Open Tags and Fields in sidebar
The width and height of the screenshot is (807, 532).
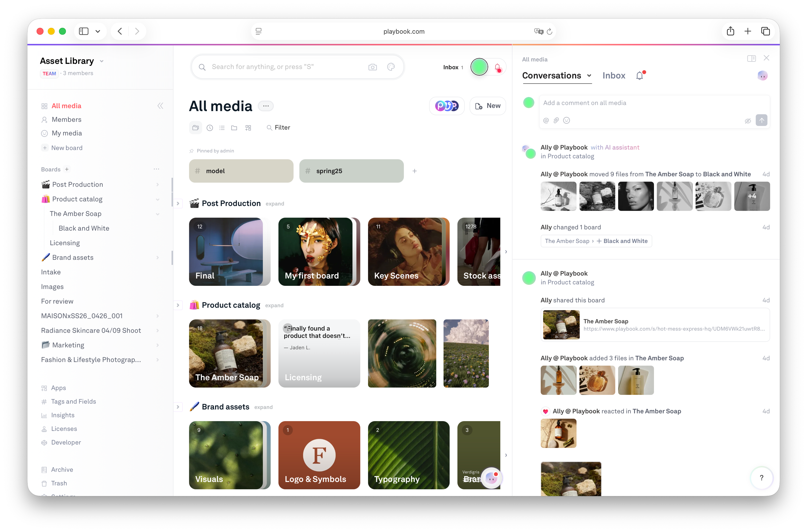pos(73,401)
